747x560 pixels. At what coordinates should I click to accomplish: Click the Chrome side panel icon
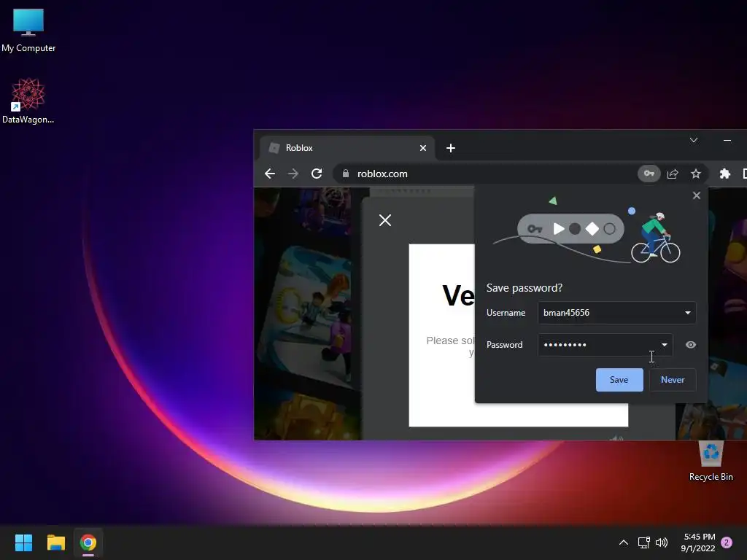(744, 174)
